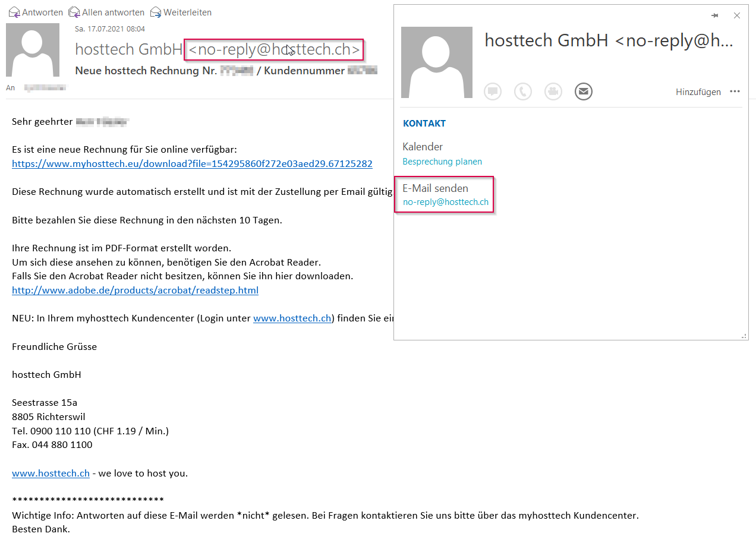The height and width of the screenshot is (546, 756).
Task: Click Allen antworten reply-all button
Action: click(107, 12)
